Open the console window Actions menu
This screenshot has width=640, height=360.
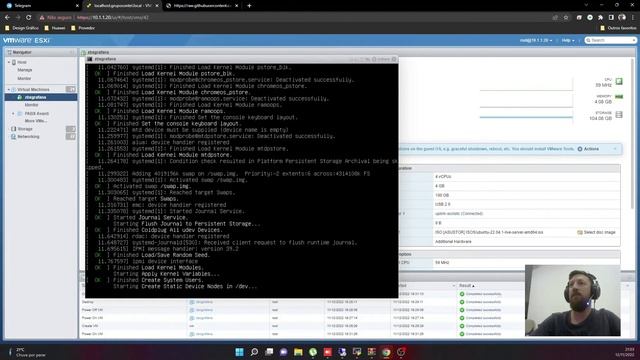coord(381,60)
